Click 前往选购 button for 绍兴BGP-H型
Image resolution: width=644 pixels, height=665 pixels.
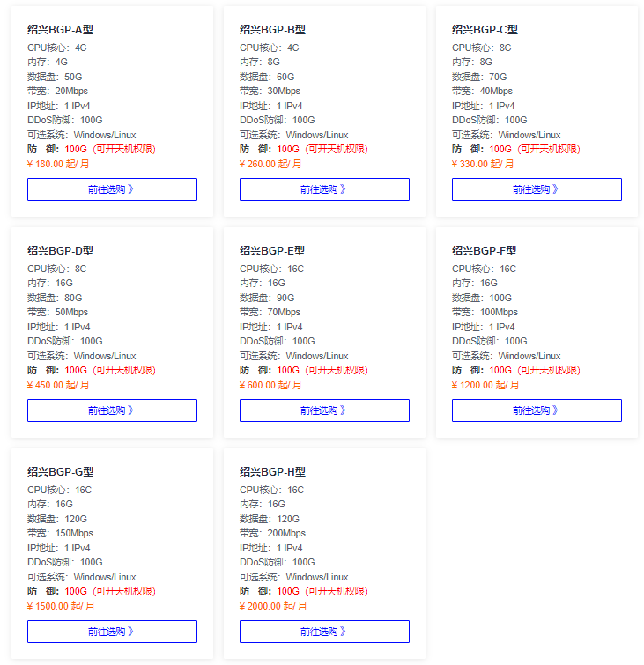point(324,632)
